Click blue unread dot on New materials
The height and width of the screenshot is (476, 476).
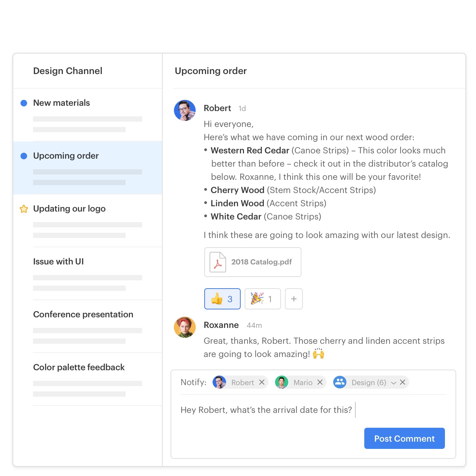[x=24, y=103]
